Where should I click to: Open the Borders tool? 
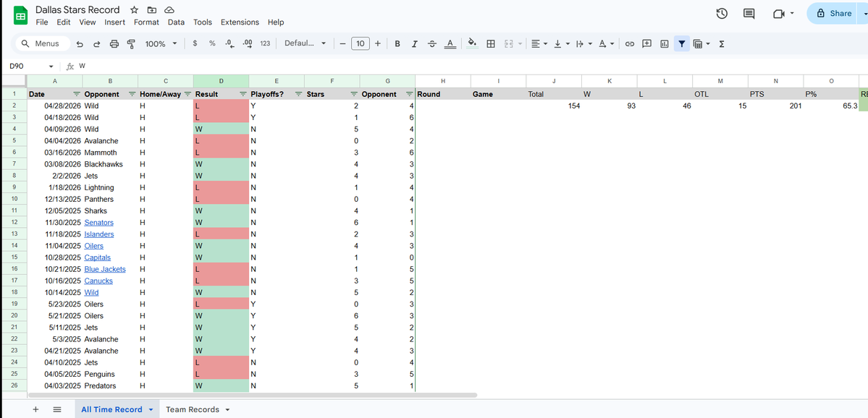(x=490, y=43)
